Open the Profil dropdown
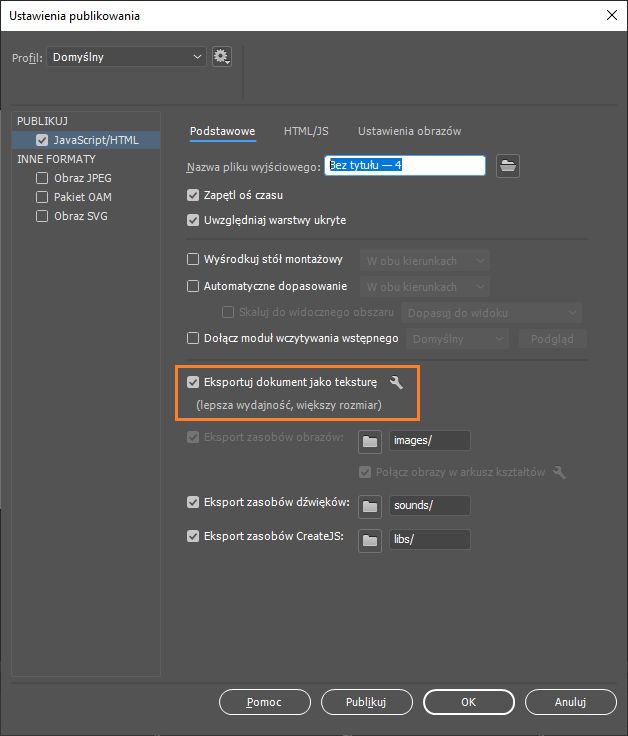The width and height of the screenshot is (628, 736). tap(127, 57)
